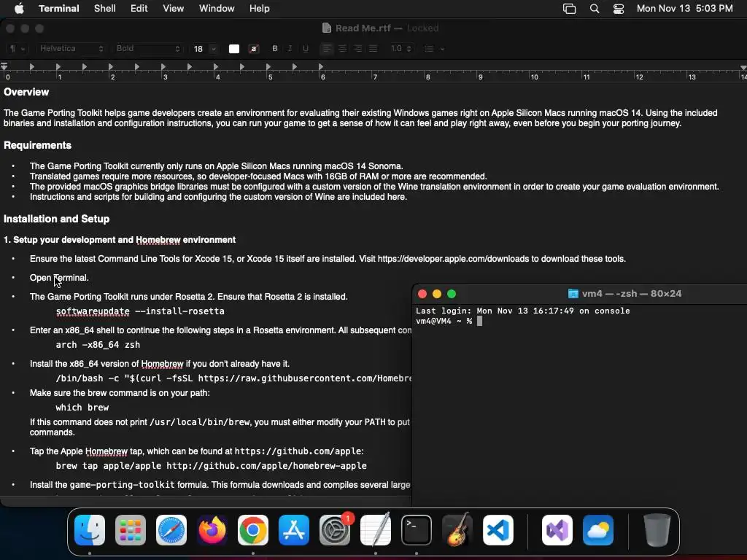Click the vm4 folder icon in Terminal title
Viewport: 747px width, 560px height.
coord(573,294)
